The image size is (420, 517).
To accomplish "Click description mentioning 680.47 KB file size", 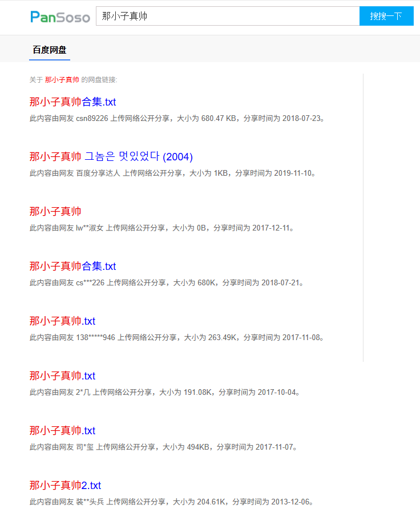I will pos(177,119).
